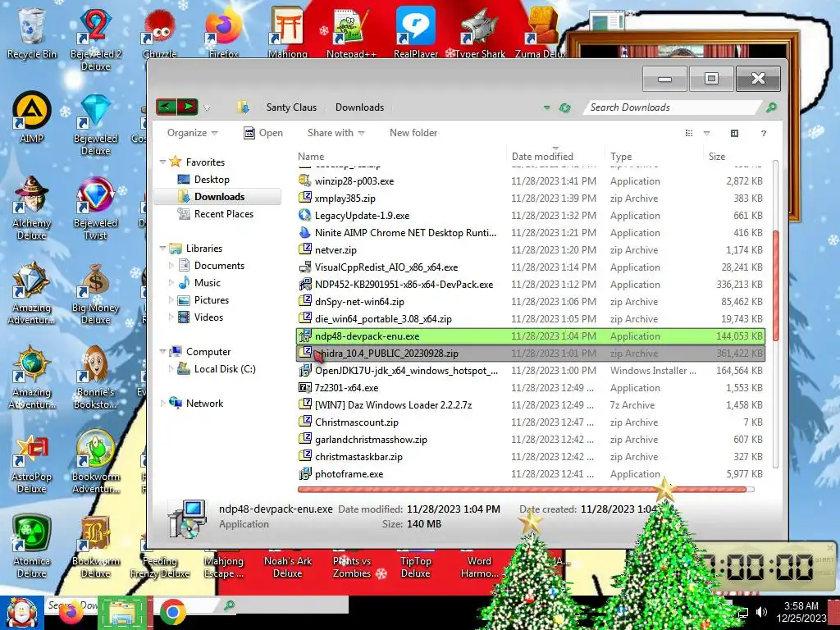The height and width of the screenshot is (630, 840).
Task: Toggle the preview pane button
Action: tap(734, 133)
